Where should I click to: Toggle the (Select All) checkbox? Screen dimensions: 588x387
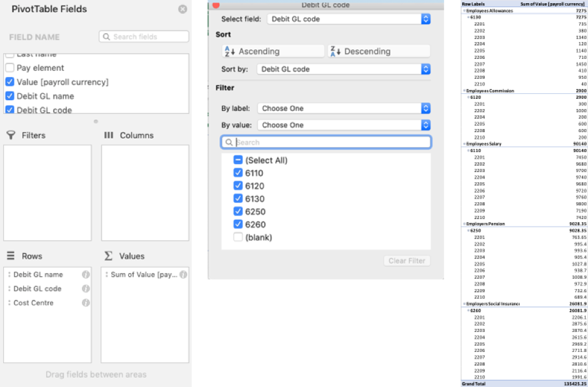238,160
